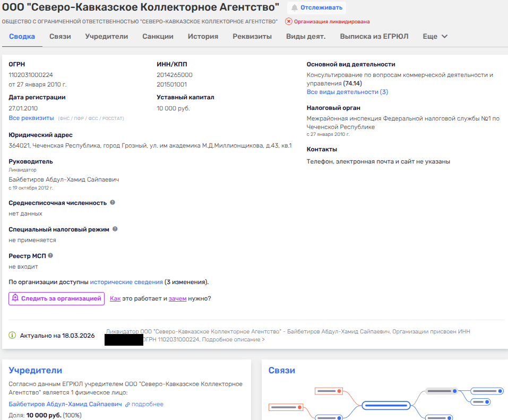This screenshot has width=508, height=420.
Task: Click help icon next to Реестр МСП
Action: [x=50, y=256]
